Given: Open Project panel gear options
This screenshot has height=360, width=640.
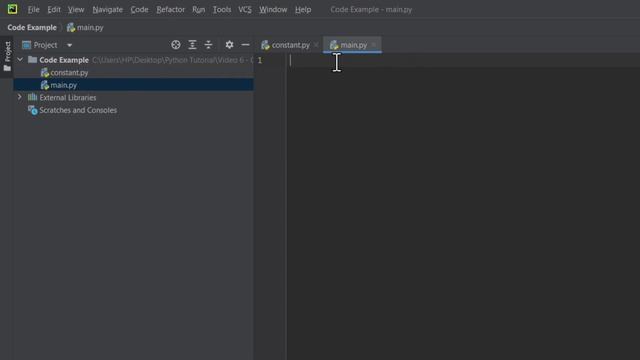Looking at the screenshot, I should point(229,45).
